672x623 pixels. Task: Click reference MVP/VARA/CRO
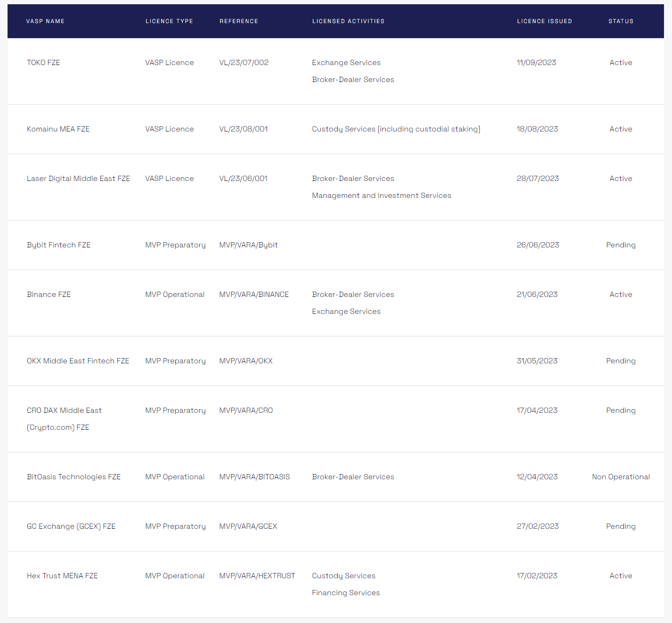246,410
